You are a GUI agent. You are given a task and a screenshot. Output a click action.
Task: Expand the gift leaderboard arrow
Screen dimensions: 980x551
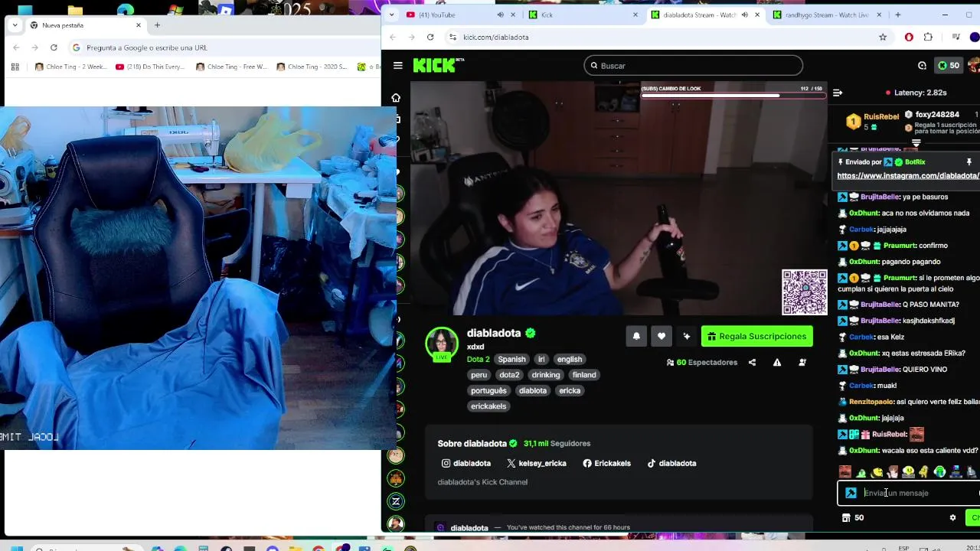click(916, 143)
